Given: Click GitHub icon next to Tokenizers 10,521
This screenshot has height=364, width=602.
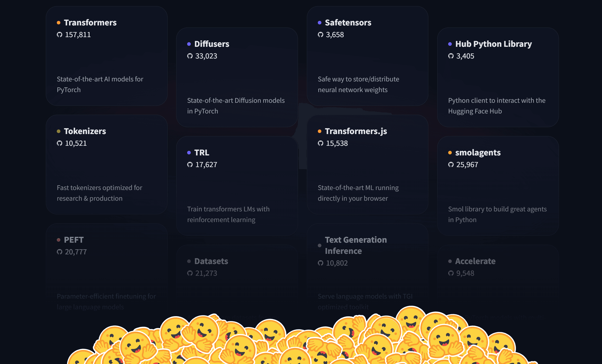Looking at the screenshot, I should [x=59, y=143].
